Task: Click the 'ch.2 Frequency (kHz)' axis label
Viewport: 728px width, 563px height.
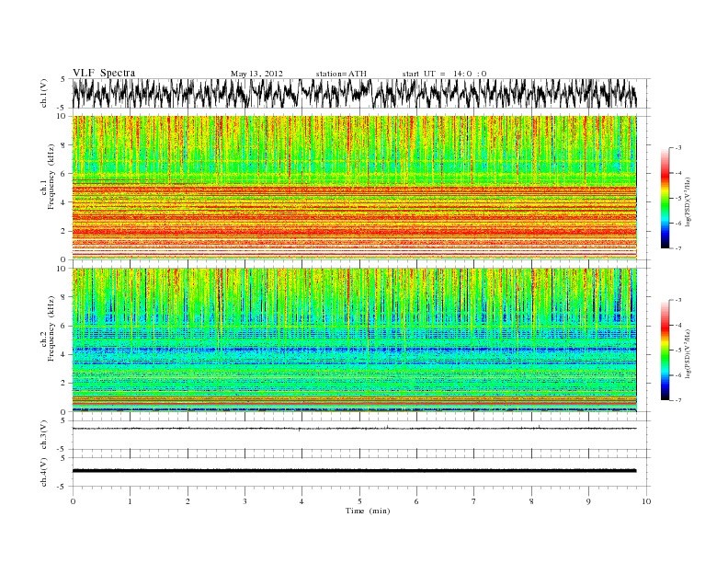Action: [x=48, y=329]
